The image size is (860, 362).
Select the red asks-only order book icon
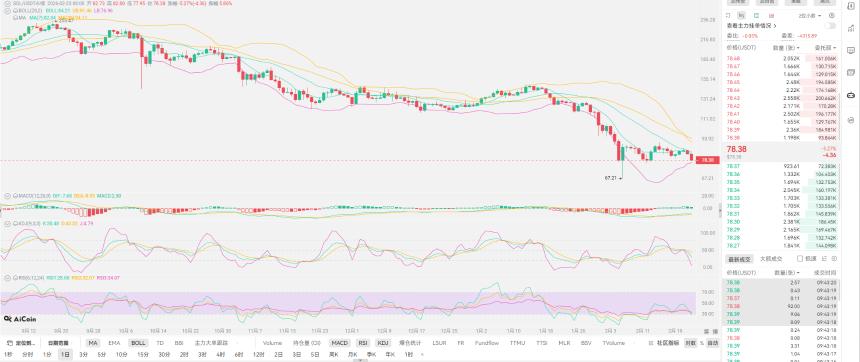pyautogui.click(x=771, y=15)
